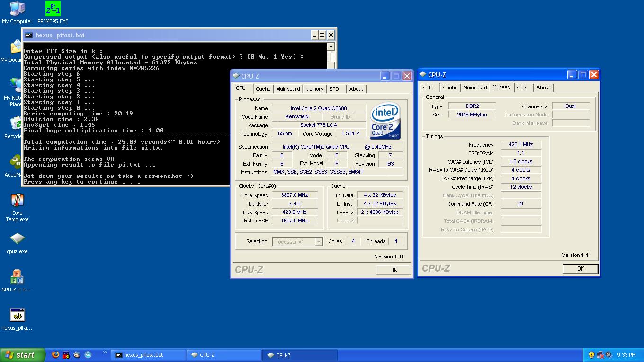Select the GPU-Z desktop icon
Screen dimensions: 644x362
coord(17,277)
